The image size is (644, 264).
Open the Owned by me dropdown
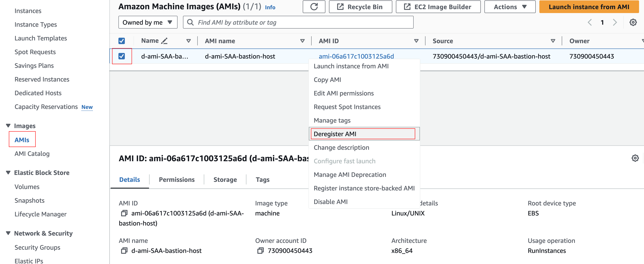pyautogui.click(x=148, y=22)
